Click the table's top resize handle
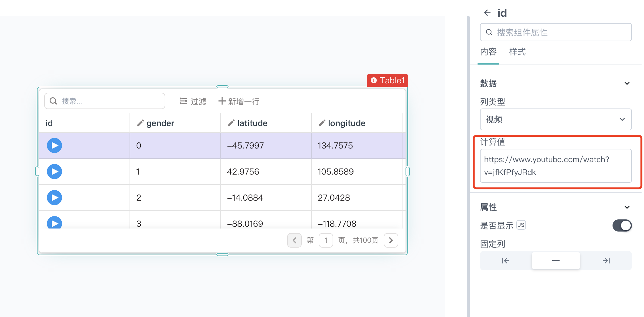This screenshot has width=644, height=317. [x=222, y=87]
